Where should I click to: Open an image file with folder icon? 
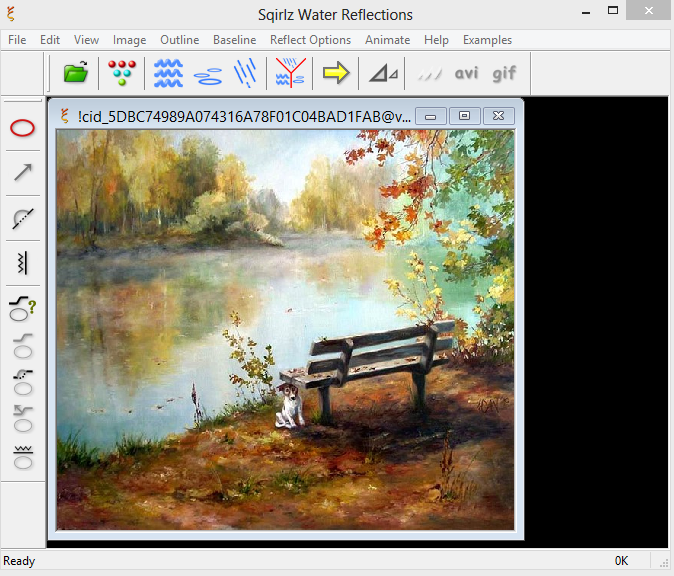(76, 72)
